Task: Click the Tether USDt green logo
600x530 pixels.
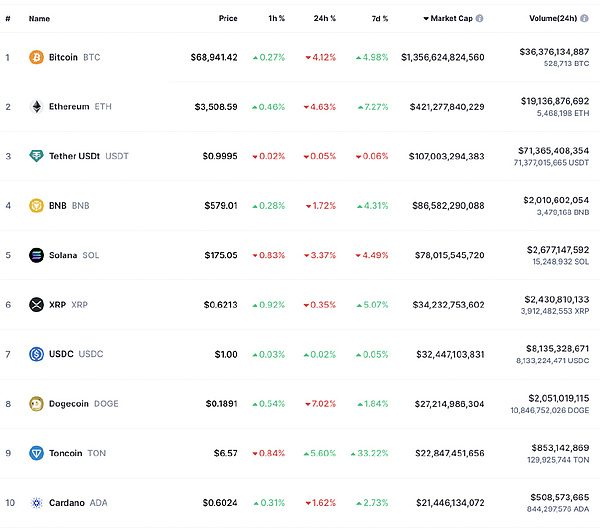Action: click(37, 156)
